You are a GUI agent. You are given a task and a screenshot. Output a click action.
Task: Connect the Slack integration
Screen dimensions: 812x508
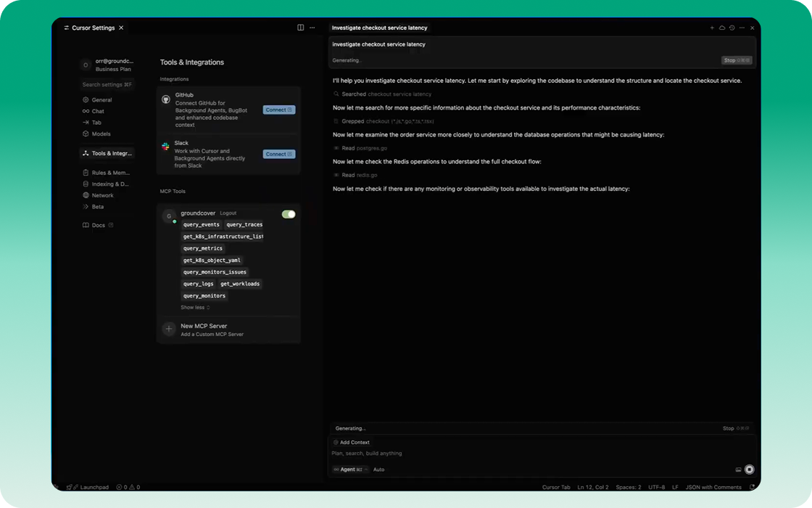click(279, 154)
